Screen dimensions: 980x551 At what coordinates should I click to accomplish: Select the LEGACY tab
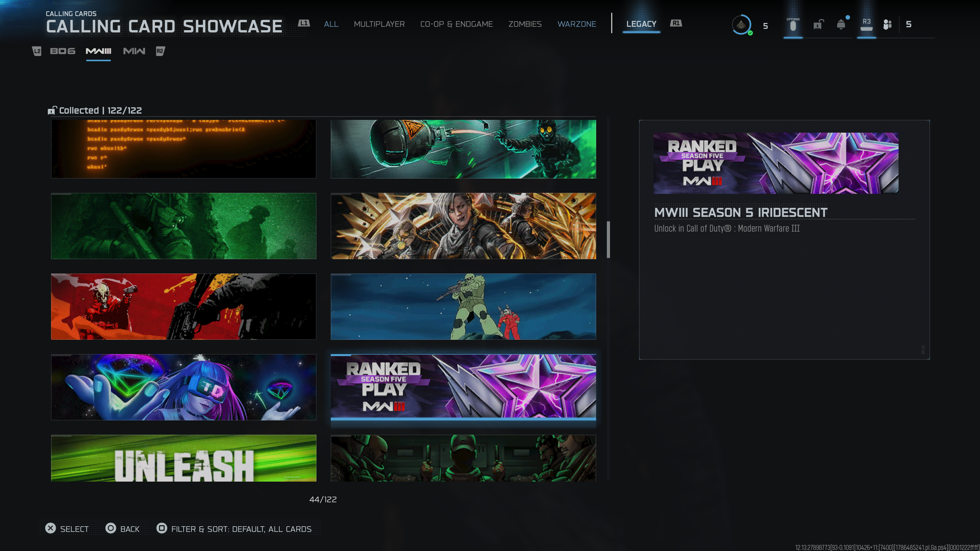click(641, 24)
